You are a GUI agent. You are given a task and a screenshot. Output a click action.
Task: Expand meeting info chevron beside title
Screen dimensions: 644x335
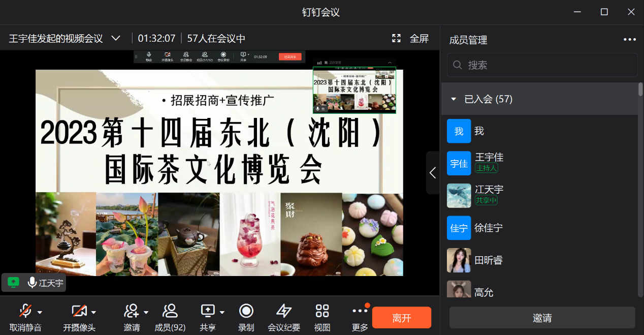(x=116, y=38)
